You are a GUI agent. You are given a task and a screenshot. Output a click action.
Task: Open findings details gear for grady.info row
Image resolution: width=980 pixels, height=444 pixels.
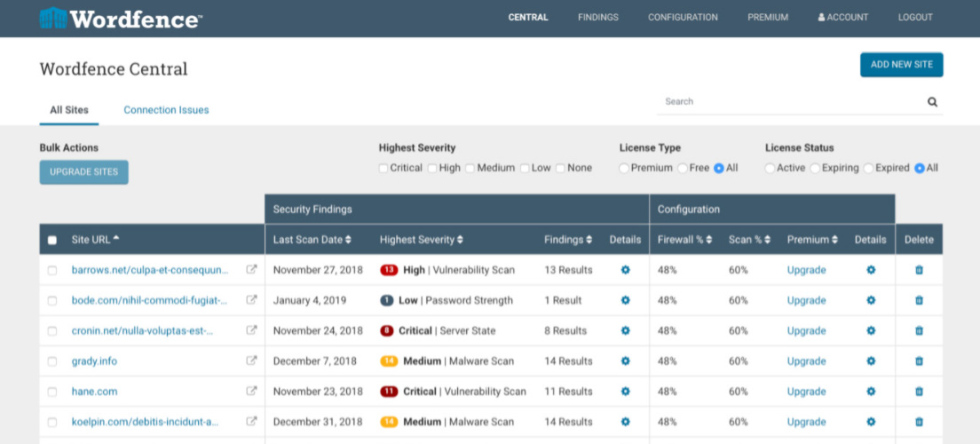tap(625, 361)
